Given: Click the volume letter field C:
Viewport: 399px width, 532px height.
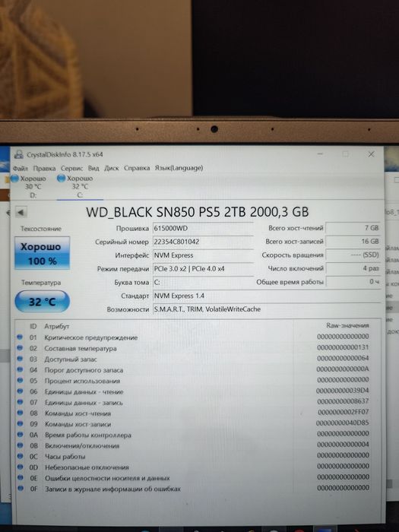Looking at the screenshot, I should [203, 282].
